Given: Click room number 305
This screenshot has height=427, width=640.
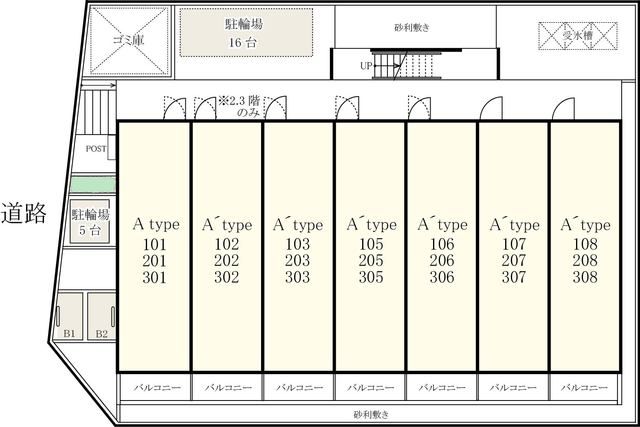Looking at the screenshot, I should (x=371, y=278).
